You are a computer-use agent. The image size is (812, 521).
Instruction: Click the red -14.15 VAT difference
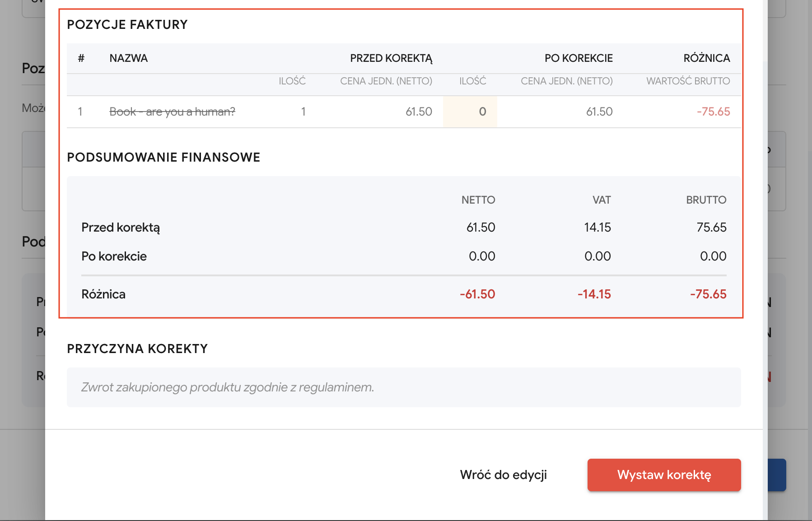click(594, 294)
